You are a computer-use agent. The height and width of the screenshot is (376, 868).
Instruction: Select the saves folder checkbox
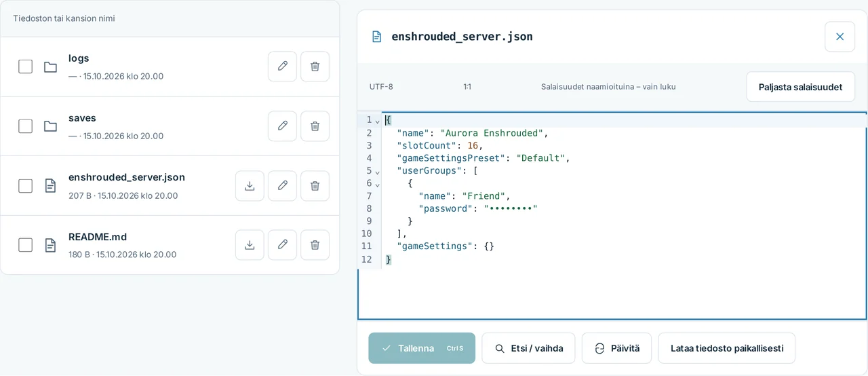click(x=25, y=126)
